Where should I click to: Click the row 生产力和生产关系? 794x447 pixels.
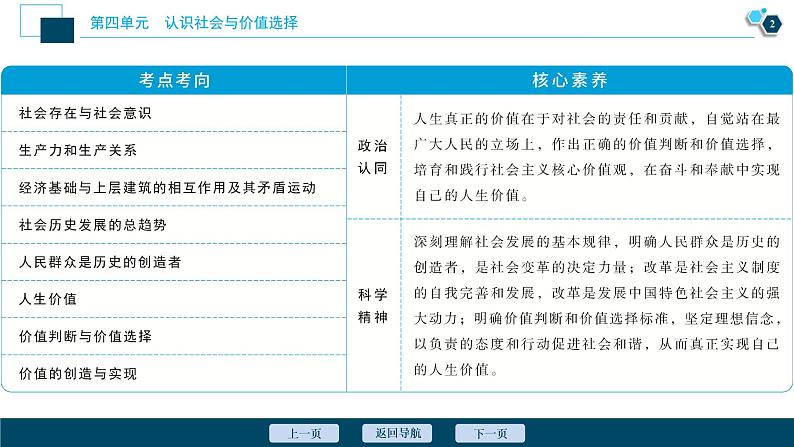click(174, 150)
